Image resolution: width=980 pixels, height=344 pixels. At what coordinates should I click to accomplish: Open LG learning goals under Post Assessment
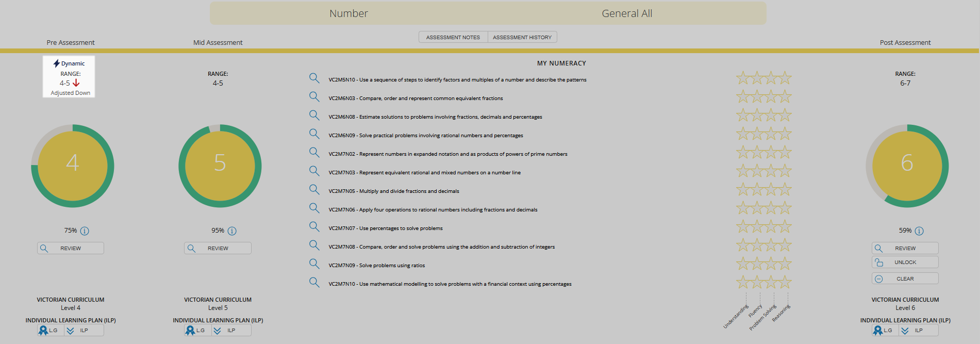point(885,330)
